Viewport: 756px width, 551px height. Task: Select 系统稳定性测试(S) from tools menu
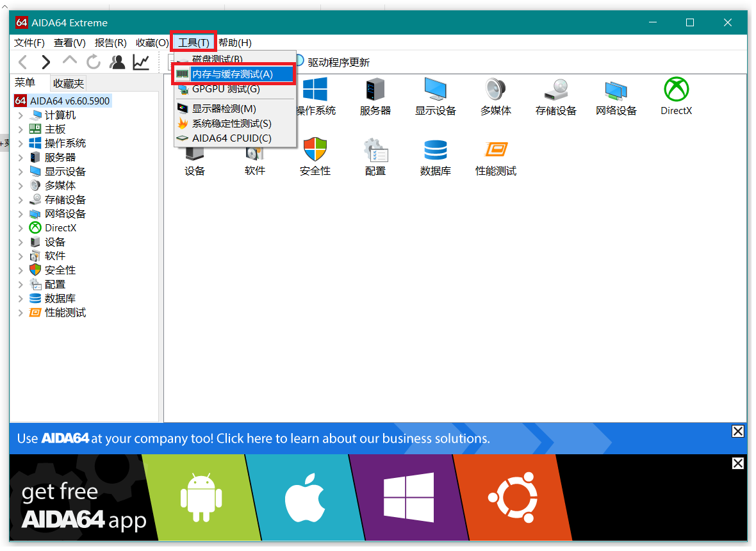[231, 124]
